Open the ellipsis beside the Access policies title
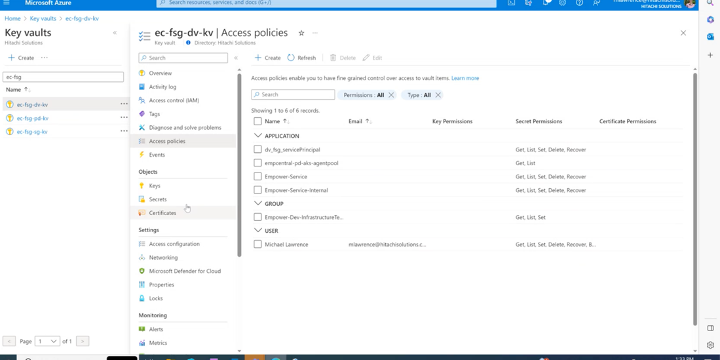Image resolution: width=720 pixels, height=360 pixels. point(315,33)
